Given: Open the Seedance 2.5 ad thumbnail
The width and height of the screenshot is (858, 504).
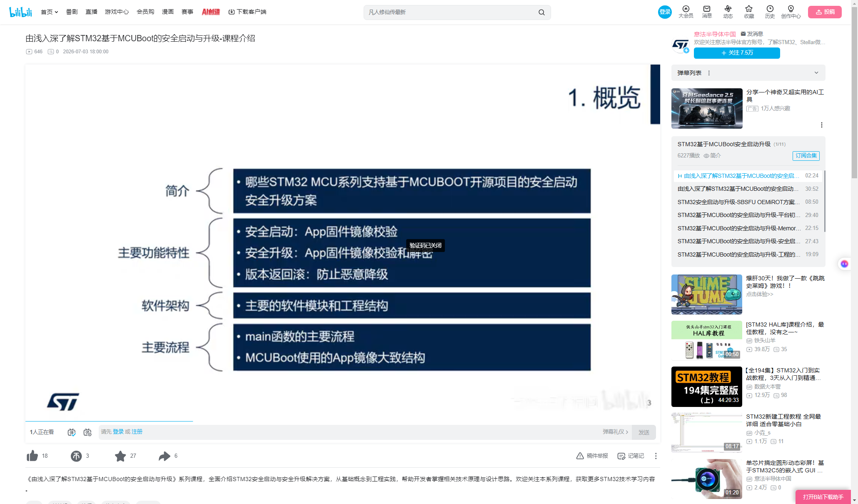Looking at the screenshot, I should click(x=707, y=108).
